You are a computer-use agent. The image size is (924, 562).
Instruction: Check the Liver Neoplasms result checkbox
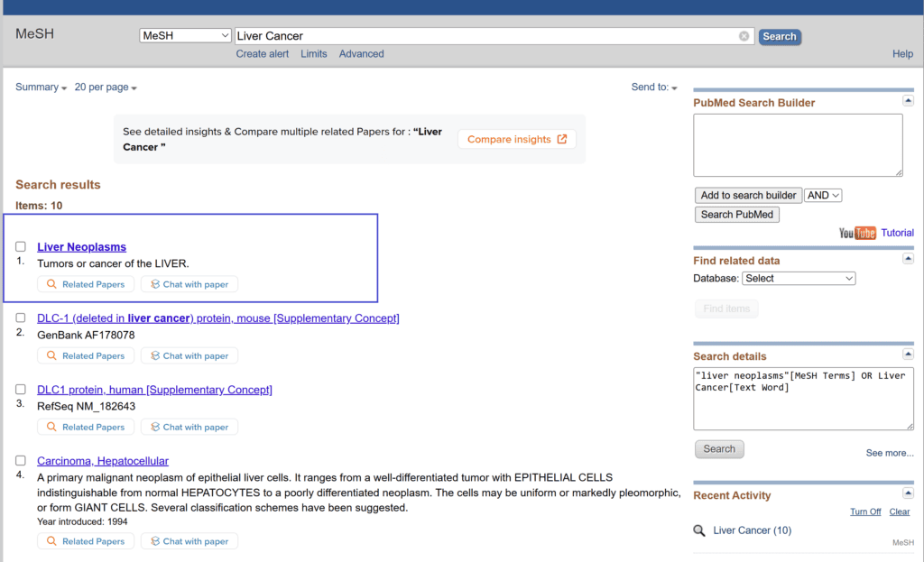21,246
